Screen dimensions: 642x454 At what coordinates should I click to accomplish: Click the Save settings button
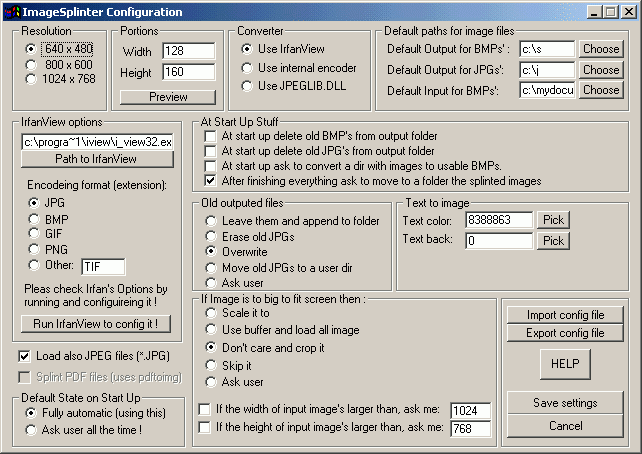565,403
